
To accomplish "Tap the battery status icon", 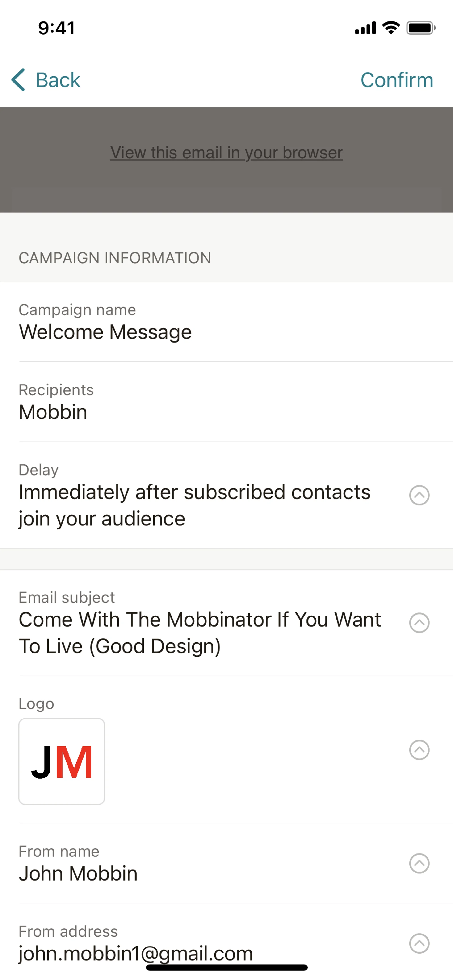I will [x=421, y=28].
